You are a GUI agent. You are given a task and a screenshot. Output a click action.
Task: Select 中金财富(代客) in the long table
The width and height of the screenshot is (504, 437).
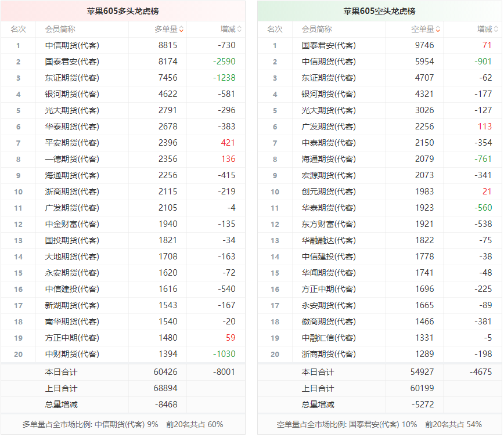pos(72,224)
